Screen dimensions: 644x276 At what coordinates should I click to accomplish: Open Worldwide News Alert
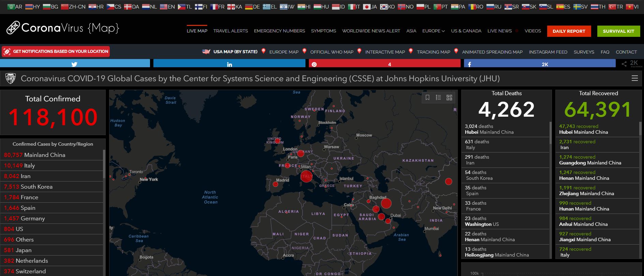(x=371, y=31)
